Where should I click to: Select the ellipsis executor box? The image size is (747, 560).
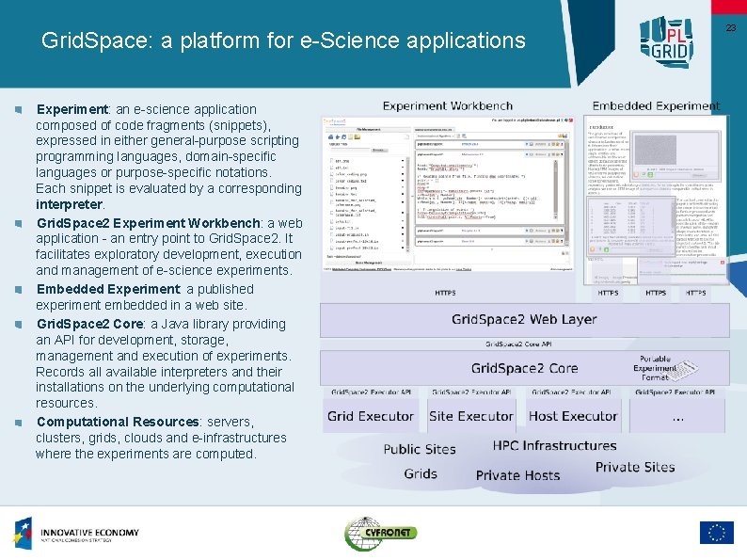pos(677,416)
